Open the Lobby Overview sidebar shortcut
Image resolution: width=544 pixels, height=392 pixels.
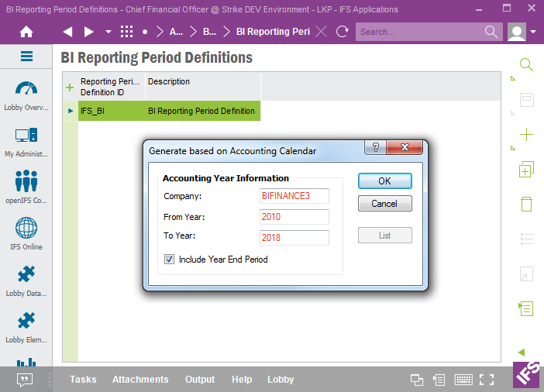click(26, 95)
